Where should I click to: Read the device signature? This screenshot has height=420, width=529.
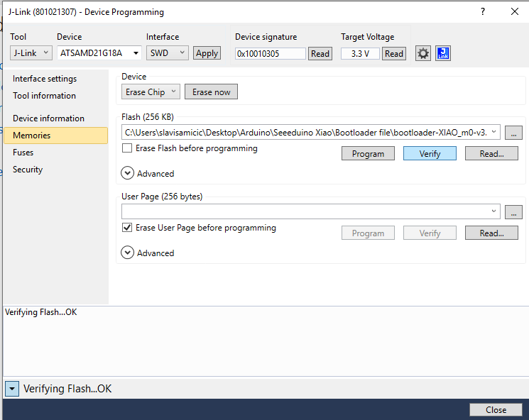(320, 54)
